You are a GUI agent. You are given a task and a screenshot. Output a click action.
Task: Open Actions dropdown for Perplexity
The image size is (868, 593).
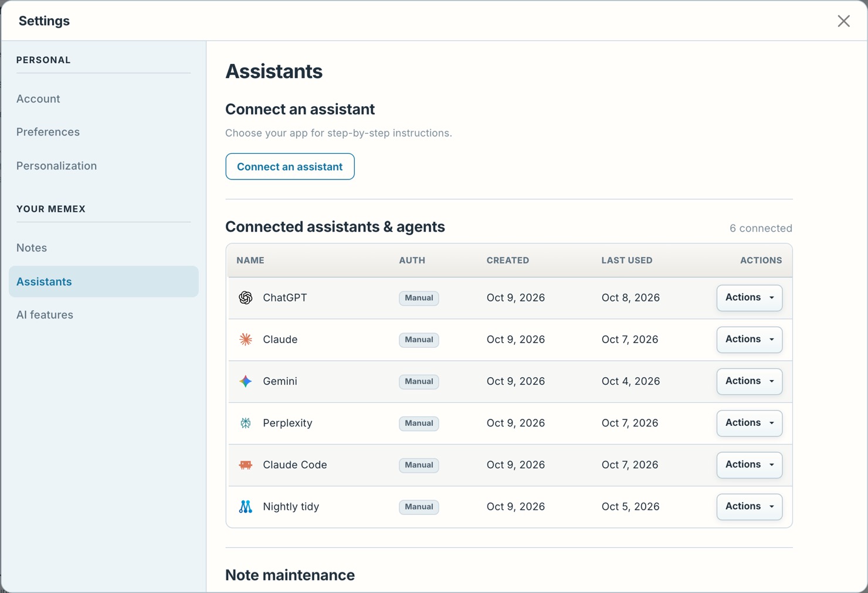click(x=750, y=423)
